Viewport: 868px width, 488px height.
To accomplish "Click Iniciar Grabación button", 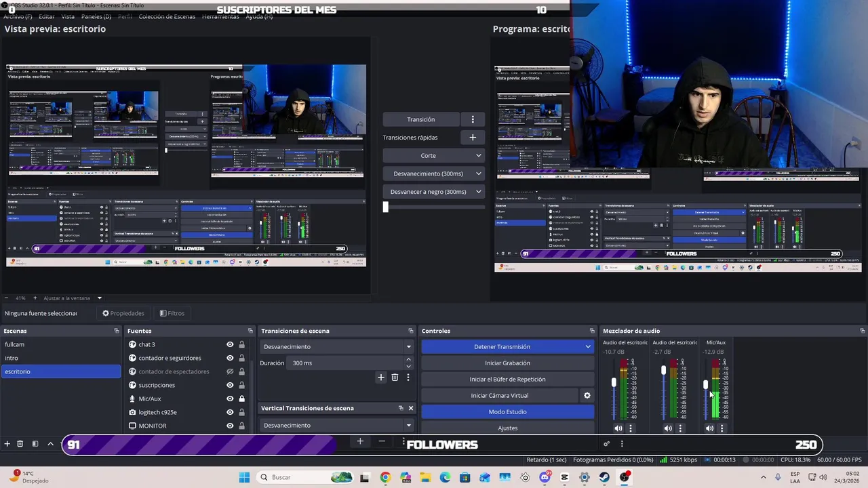I will pyautogui.click(x=507, y=363).
